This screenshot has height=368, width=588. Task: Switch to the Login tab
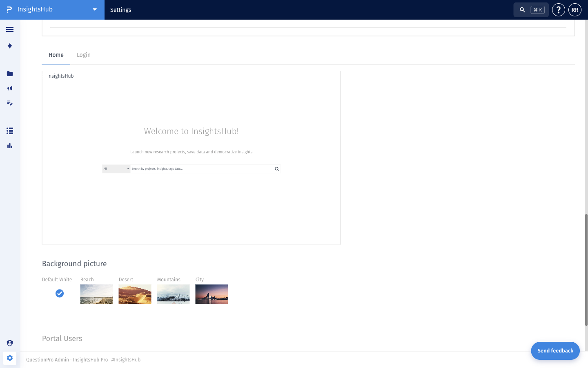click(x=84, y=55)
